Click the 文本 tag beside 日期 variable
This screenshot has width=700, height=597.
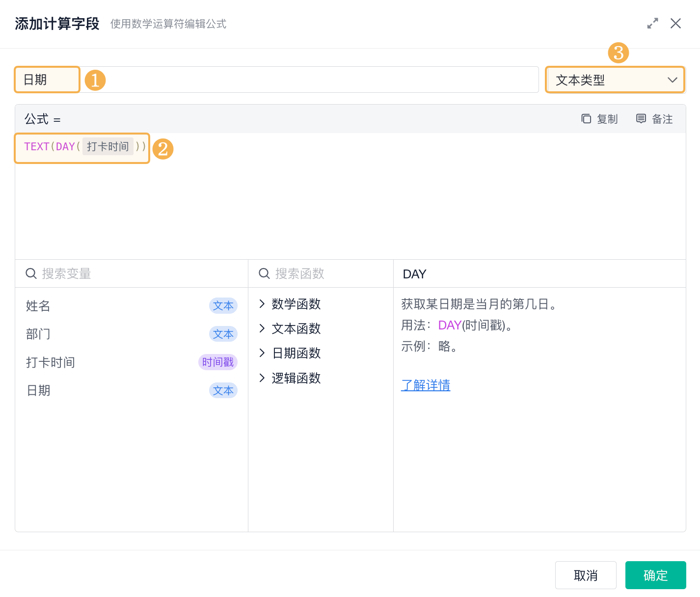[x=223, y=390]
